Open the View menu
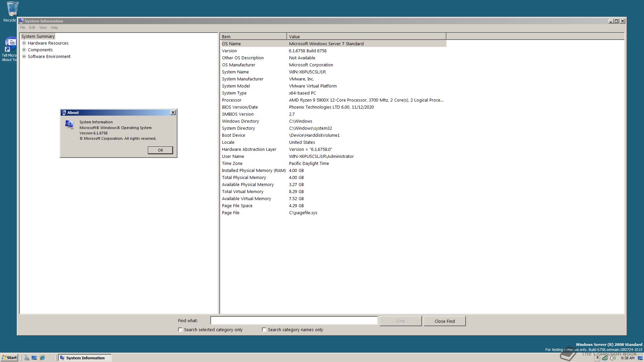This screenshot has height=362, width=644. coord(43,27)
